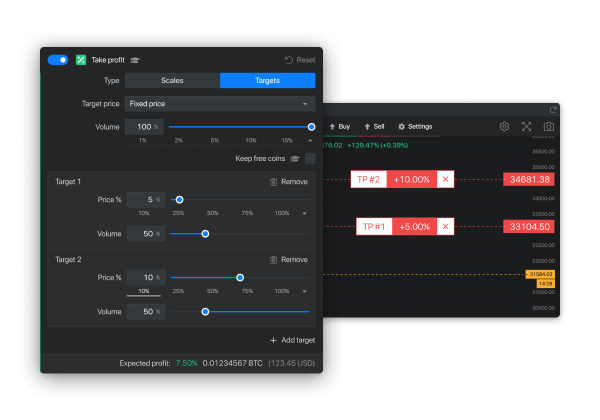Screen dimensions: 600x420
Task: Remove Target 1
Action: 289,182
